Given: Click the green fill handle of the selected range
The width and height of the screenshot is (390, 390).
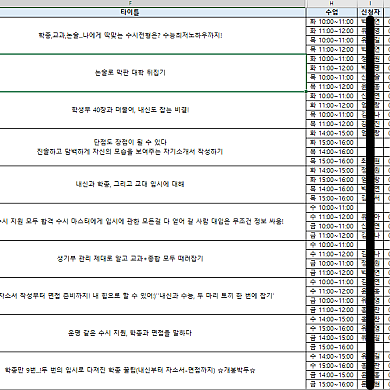Looking at the screenshot, I should click(306, 92).
